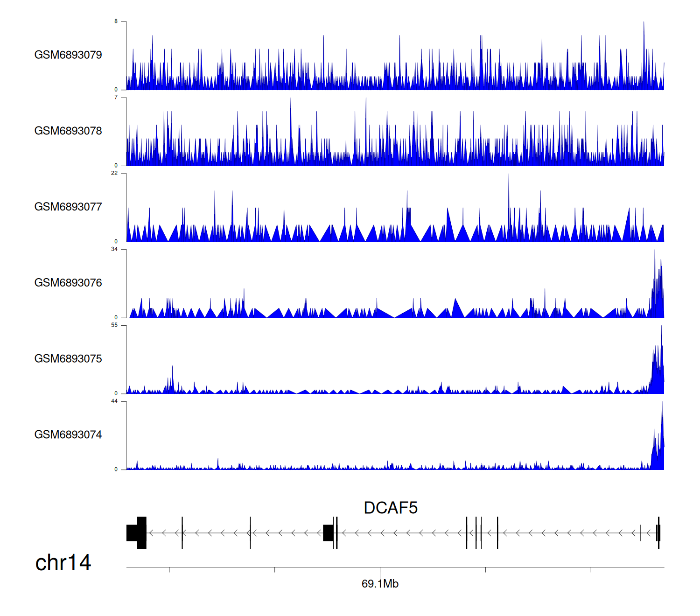Click the y-axis maximum value 34

point(114,249)
